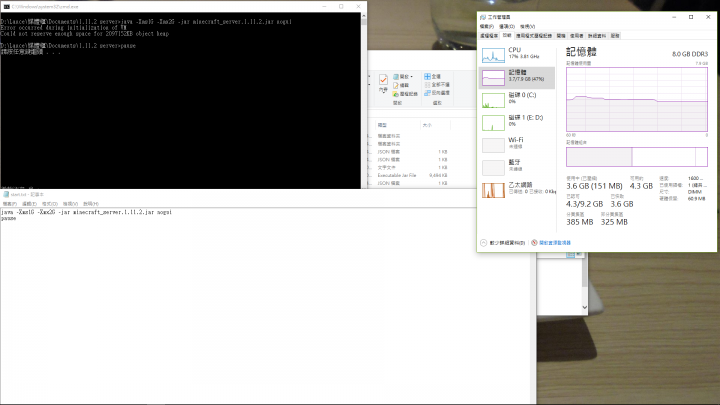Click Open (開啟) in Explorer ribbon
This screenshot has width=720, height=405.
(x=401, y=77)
